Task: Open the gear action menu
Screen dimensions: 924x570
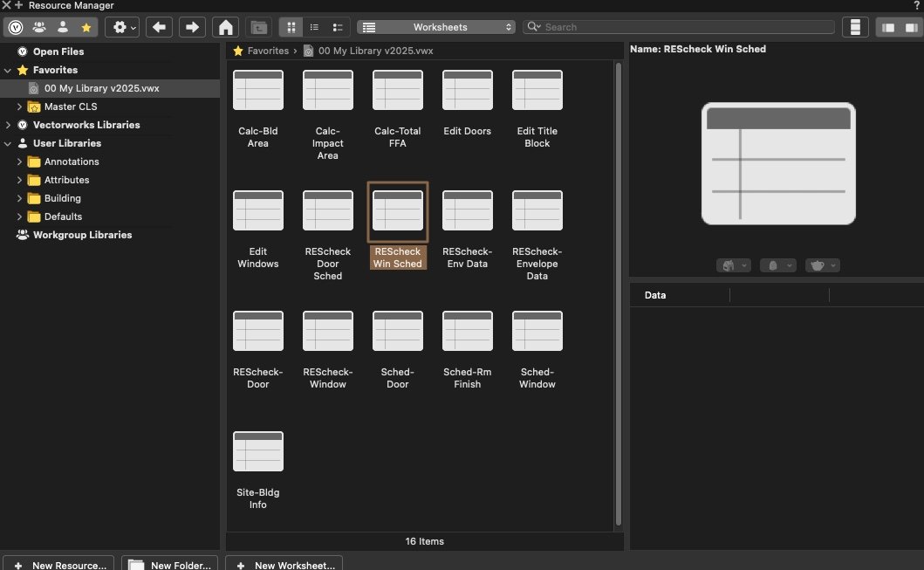Action: [x=121, y=27]
